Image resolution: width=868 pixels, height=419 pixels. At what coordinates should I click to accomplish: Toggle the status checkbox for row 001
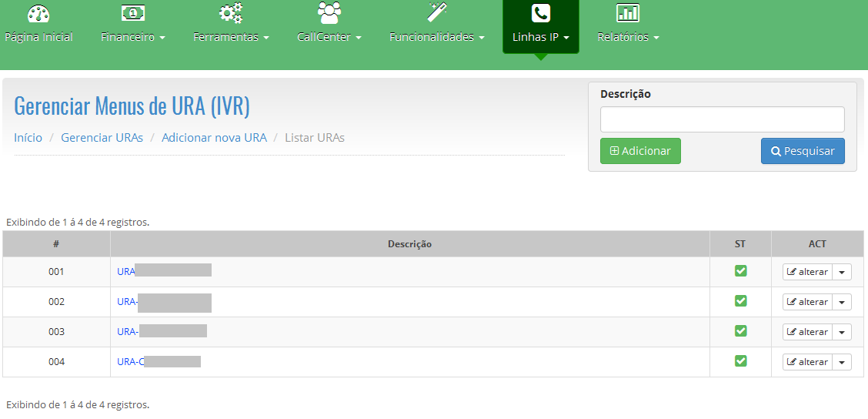coord(741,271)
